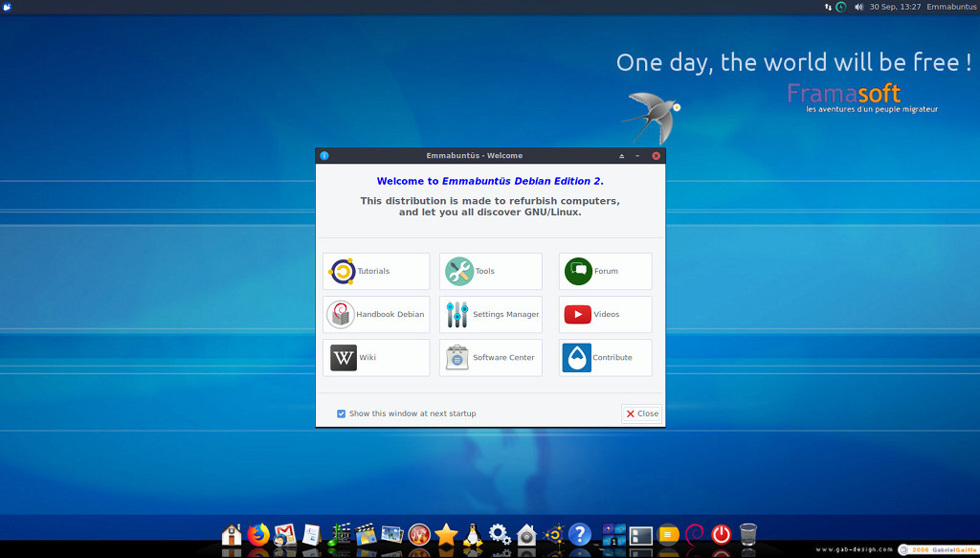
Task: Click the grey house with camera icon in dock
Action: [527, 535]
